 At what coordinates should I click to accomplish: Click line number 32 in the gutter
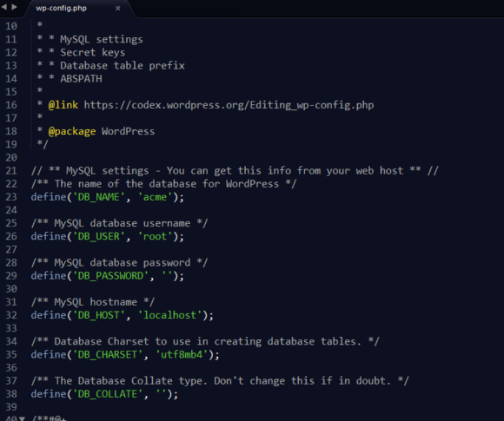[11, 315]
